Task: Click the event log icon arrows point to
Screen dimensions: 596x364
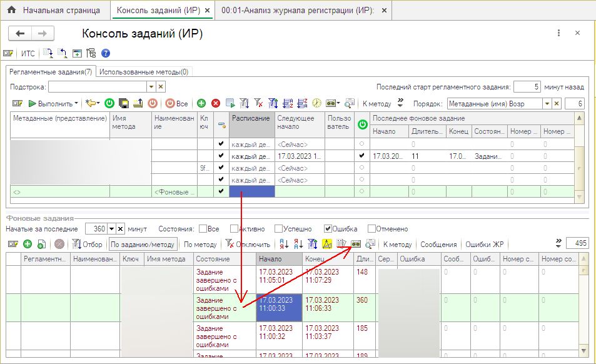Action: pos(356,244)
